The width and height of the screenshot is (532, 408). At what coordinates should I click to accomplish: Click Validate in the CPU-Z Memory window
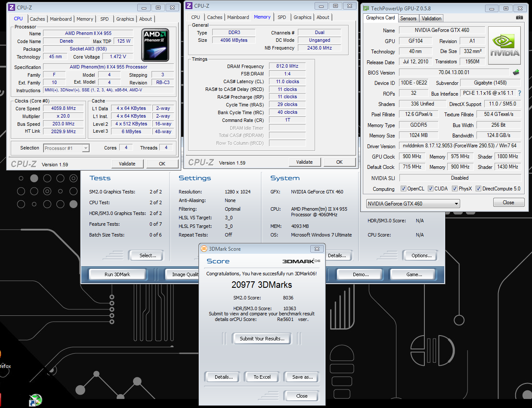coord(304,162)
